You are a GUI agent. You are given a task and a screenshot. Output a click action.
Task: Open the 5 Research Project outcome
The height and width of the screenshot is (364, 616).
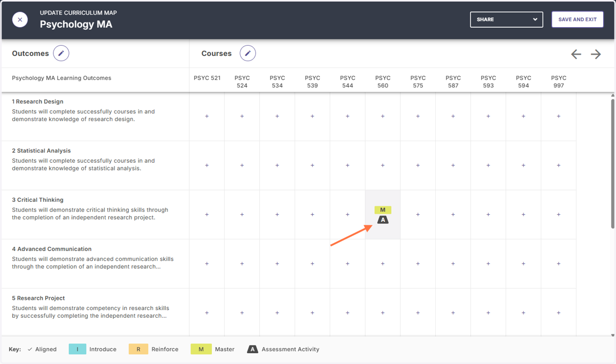(38, 298)
